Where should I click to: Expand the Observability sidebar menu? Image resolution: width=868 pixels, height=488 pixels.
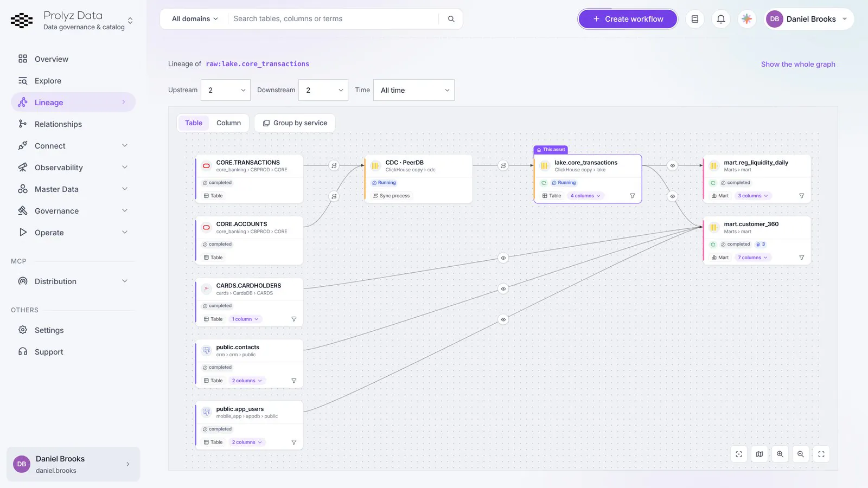pyautogui.click(x=73, y=168)
